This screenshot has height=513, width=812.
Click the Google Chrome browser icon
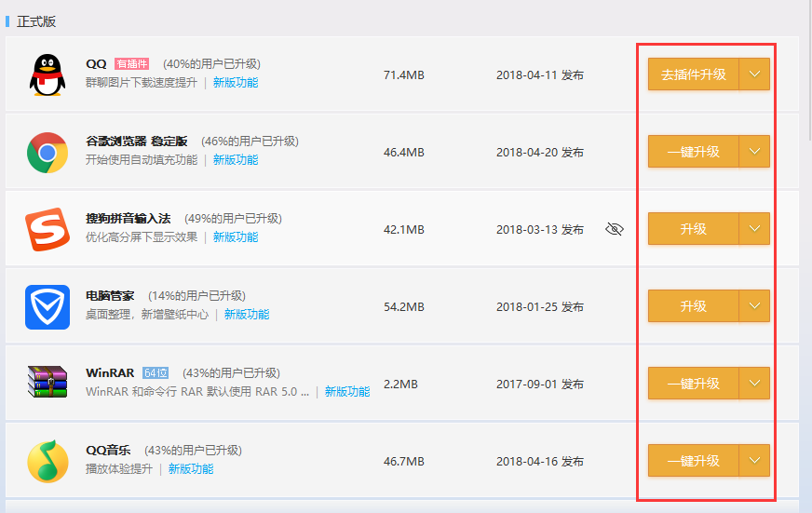[47, 153]
